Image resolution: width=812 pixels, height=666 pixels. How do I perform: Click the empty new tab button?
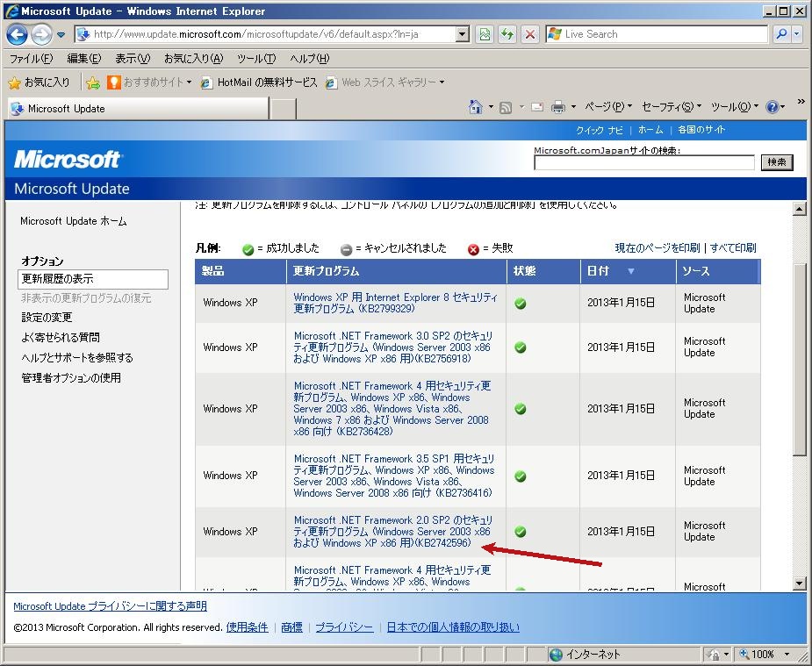click(284, 109)
